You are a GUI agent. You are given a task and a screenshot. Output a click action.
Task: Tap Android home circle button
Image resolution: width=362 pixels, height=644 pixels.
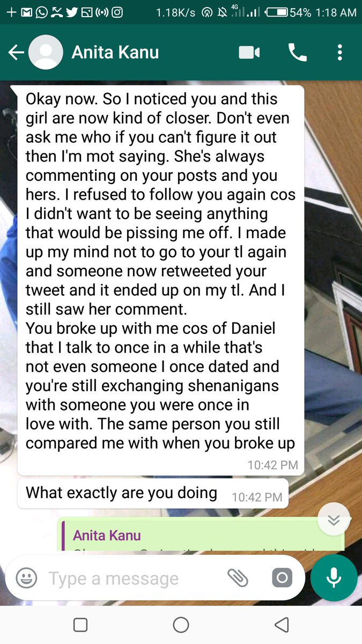click(181, 625)
